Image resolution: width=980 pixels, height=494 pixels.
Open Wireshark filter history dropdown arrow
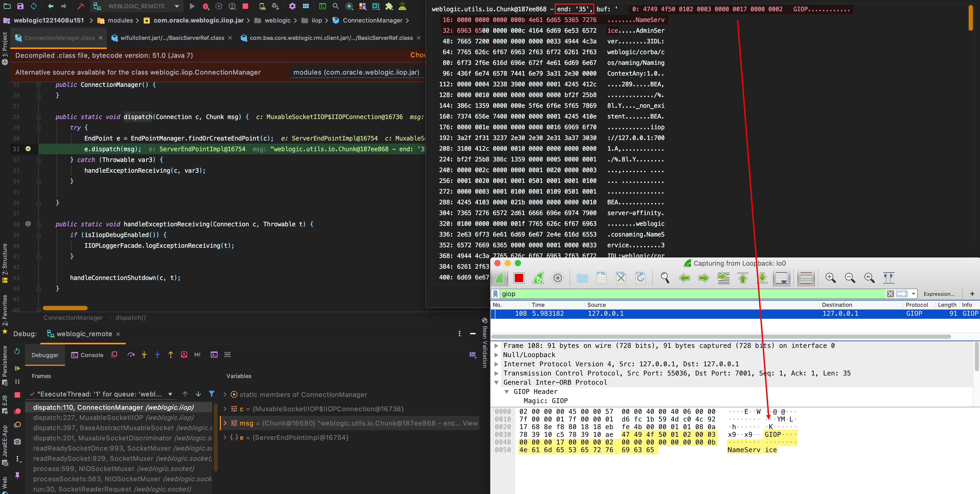914,293
